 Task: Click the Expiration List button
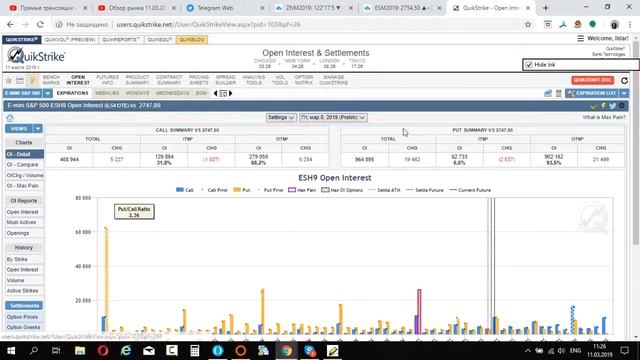click(592, 93)
